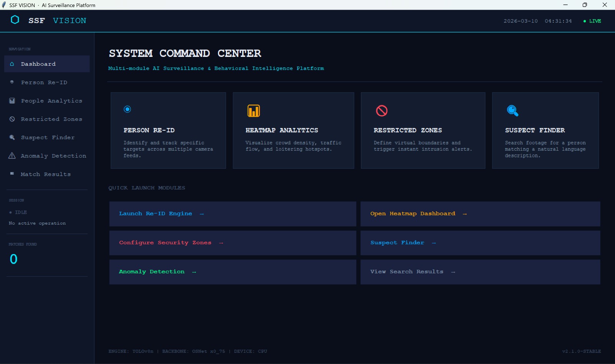This screenshot has width=615, height=364.
Task: Open Match Results navigation item
Action: (x=45, y=174)
